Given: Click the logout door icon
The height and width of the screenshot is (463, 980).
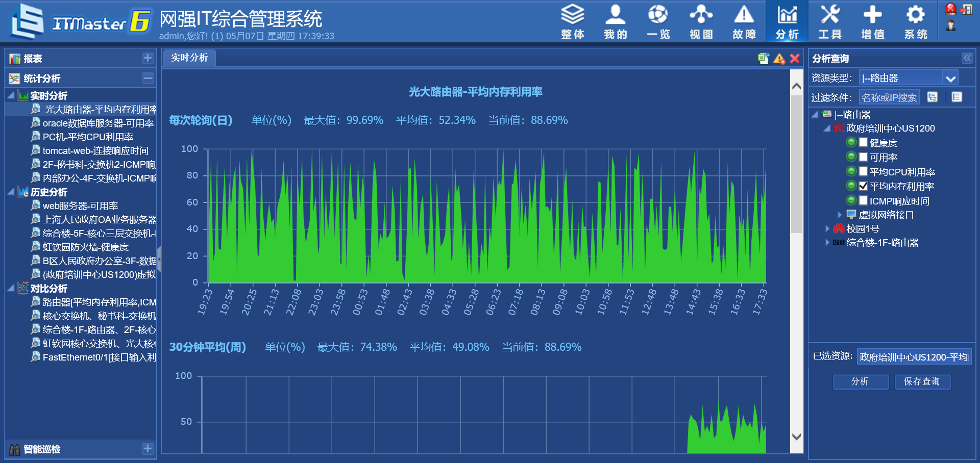Looking at the screenshot, I should pos(966,9).
